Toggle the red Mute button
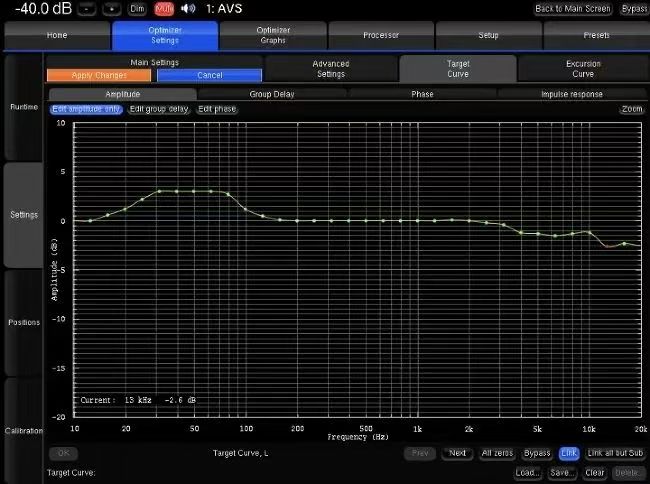 click(163, 9)
